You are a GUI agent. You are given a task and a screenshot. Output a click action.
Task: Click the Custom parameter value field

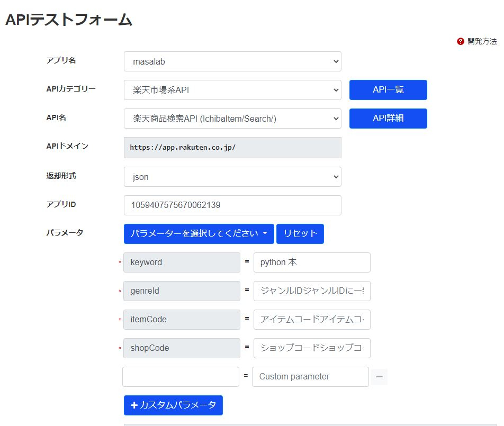310,376
